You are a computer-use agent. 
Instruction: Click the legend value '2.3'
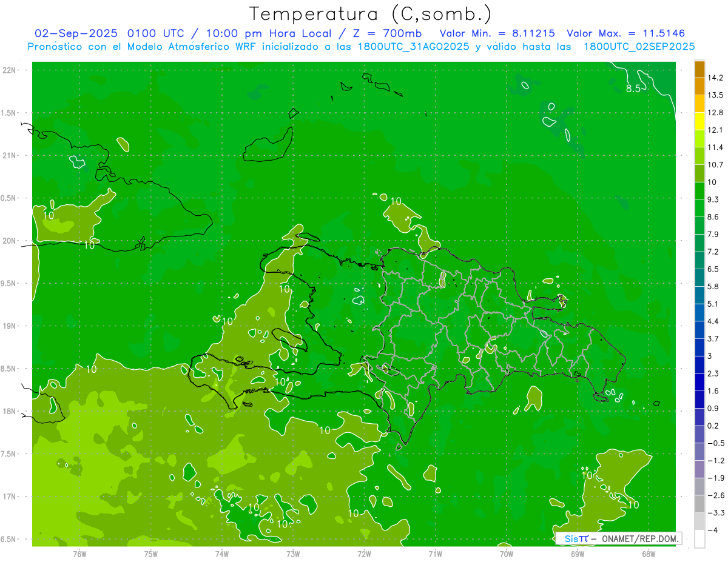(713, 373)
